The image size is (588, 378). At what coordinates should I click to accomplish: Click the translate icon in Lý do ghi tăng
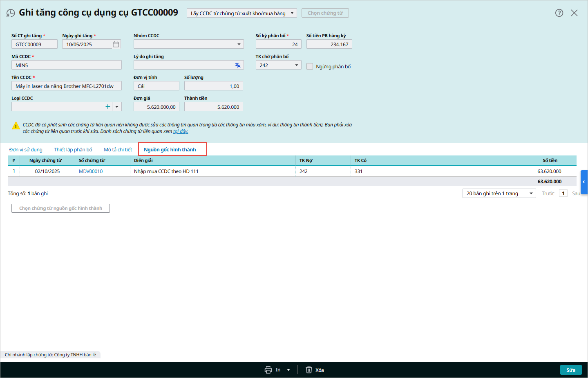click(x=237, y=65)
